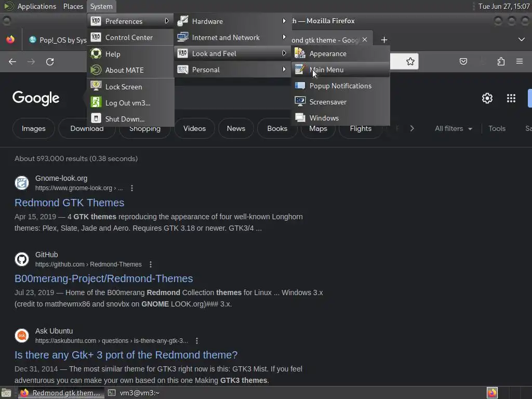The height and width of the screenshot is (399, 532).
Task: Open Popup Notifications settings
Action: 340,86
